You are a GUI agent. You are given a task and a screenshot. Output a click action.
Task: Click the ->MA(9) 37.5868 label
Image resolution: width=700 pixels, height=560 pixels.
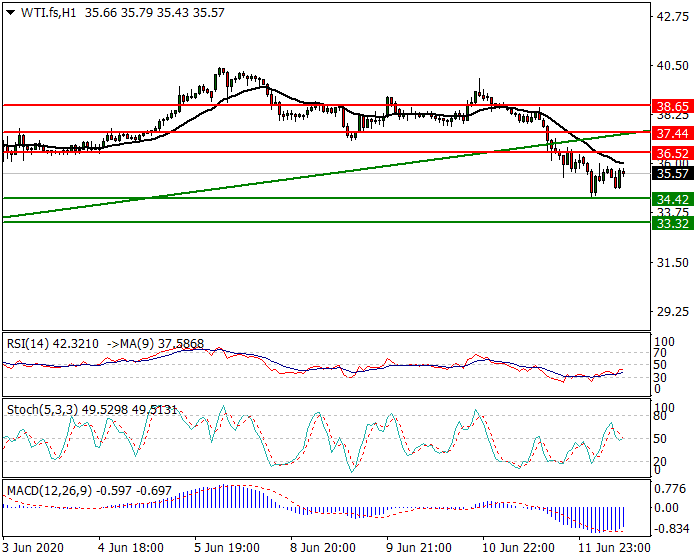click(155, 344)
